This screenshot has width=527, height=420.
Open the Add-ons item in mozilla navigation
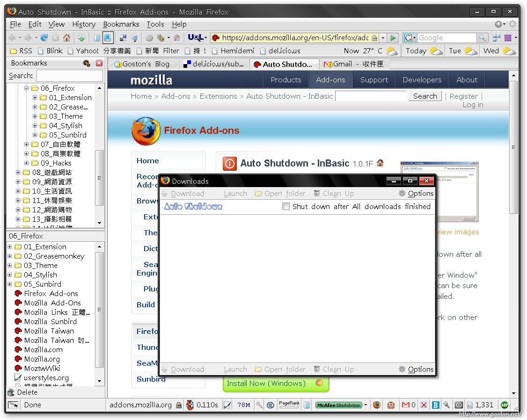330,80
